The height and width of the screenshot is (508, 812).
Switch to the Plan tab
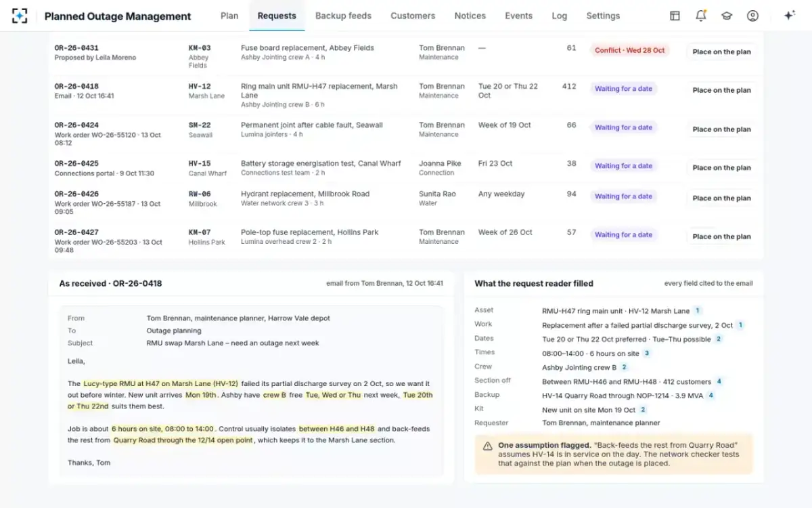[229, 16]
